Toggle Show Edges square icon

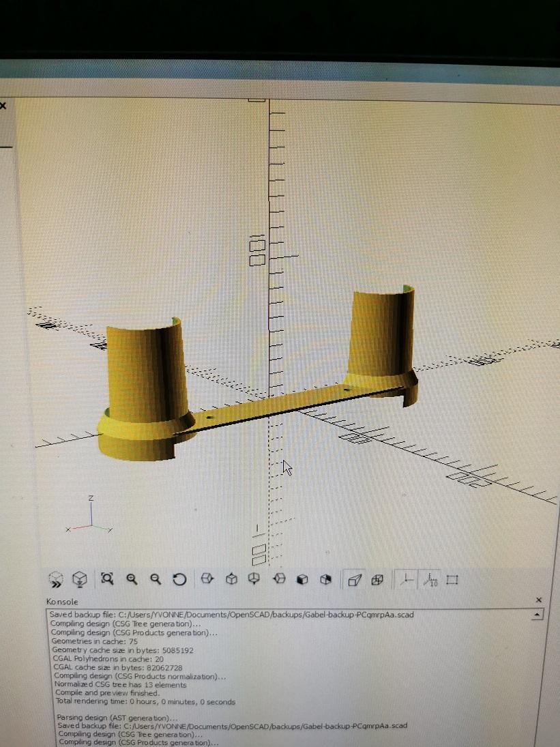(x=452, y=580)
